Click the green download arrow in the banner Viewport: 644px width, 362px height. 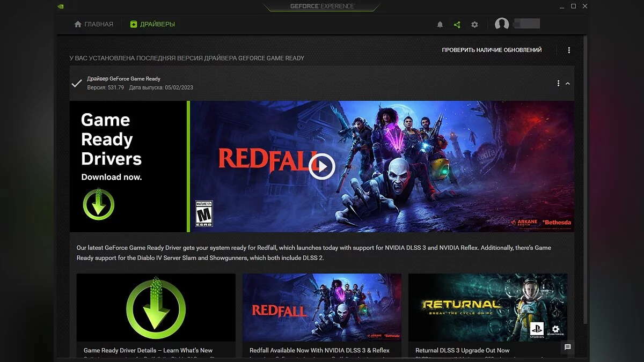click(99, 204)
